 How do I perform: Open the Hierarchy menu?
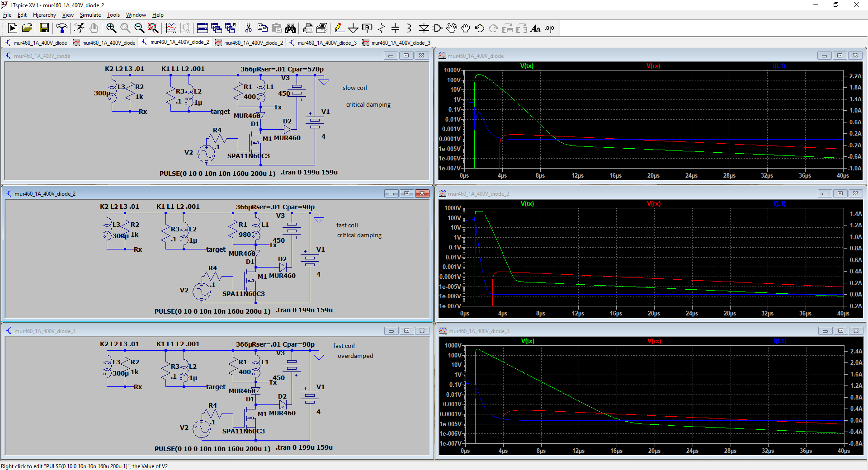tap(44, 15)
